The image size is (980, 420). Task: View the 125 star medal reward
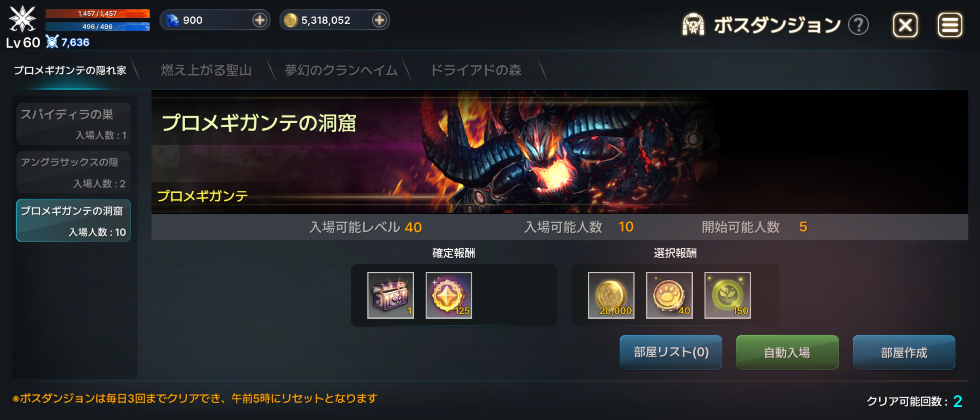(x=449, y=295)
